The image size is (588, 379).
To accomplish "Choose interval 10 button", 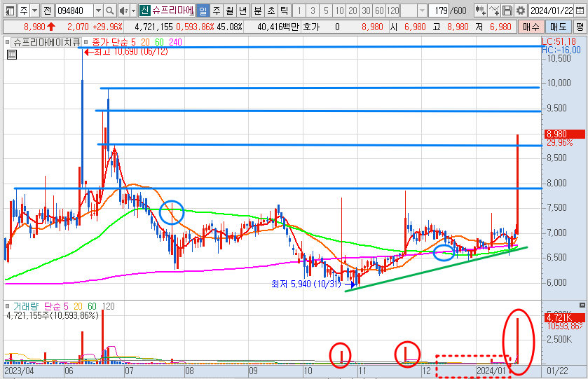I will [339, 11].
